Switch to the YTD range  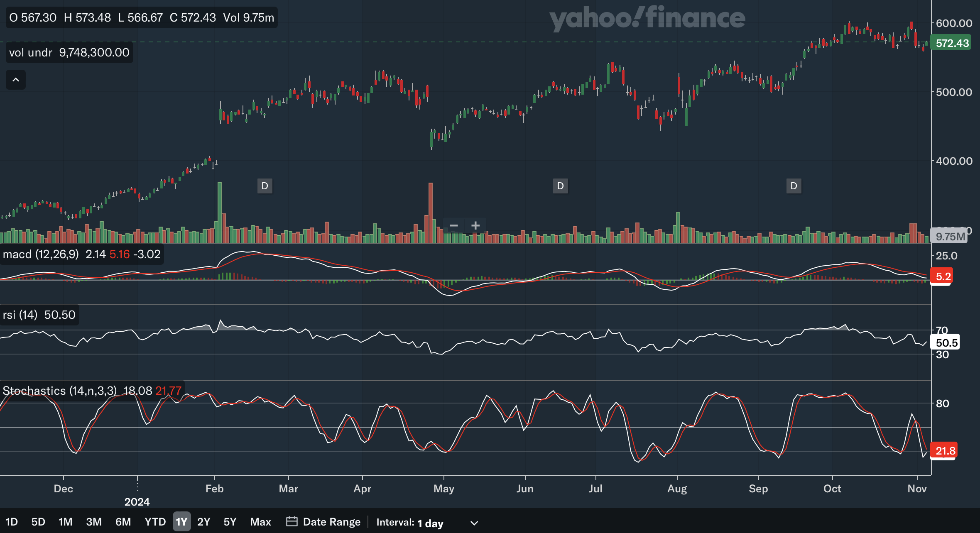click(155, 522)
